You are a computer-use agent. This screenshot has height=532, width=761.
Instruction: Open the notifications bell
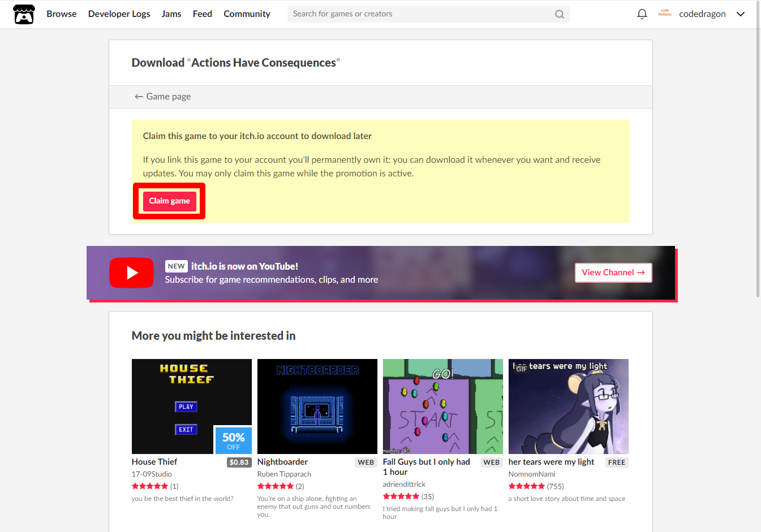tap(642, 14)
